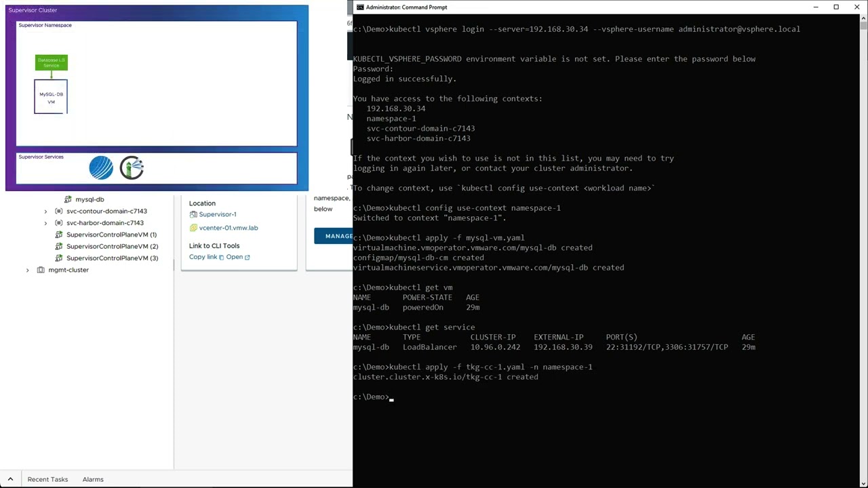
Task: Click the svc-harbor-domain-c7143 namespace icon
Action: (60, 222)
